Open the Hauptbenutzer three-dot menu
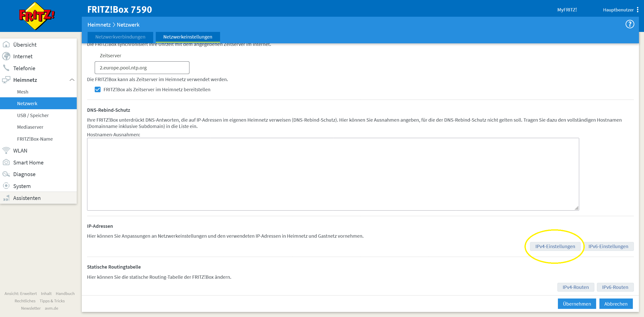The height and width of the screenshot is (317, 644). [637, 10]
